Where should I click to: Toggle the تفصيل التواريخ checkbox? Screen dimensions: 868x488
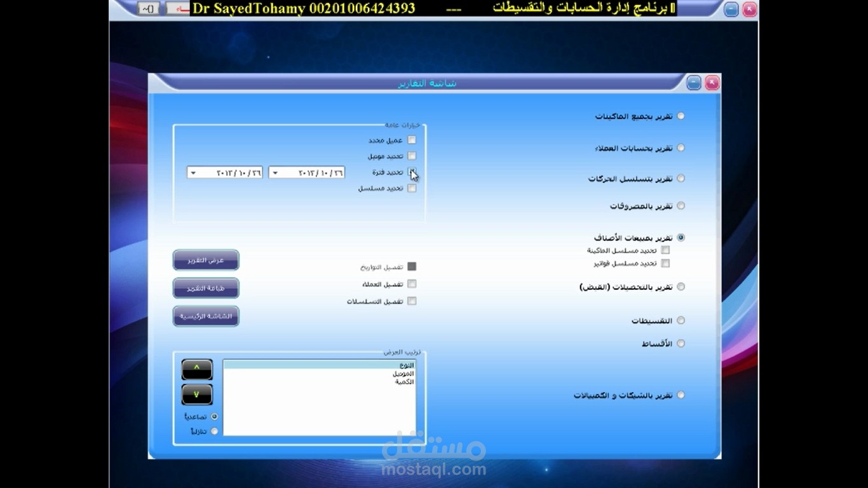[x=412, y=267]
